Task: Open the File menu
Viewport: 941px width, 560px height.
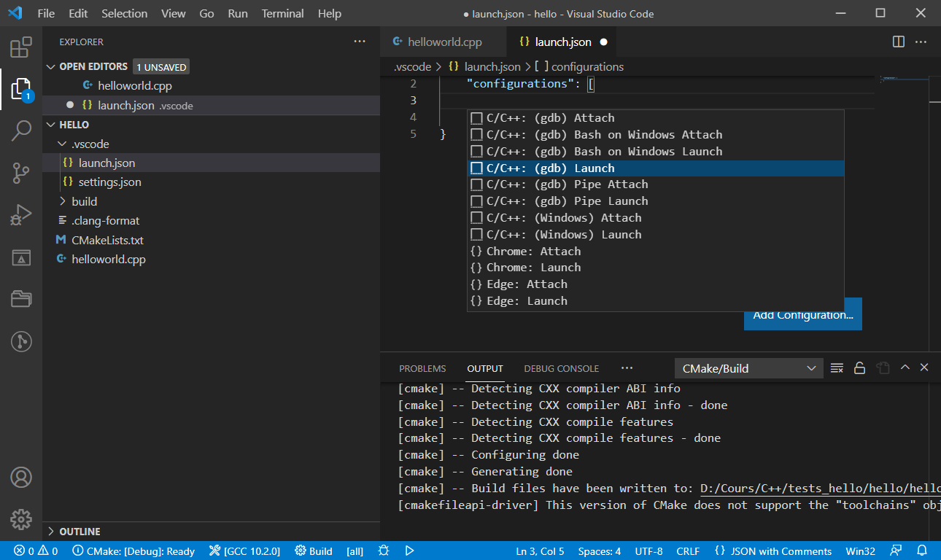Action: 45,13
